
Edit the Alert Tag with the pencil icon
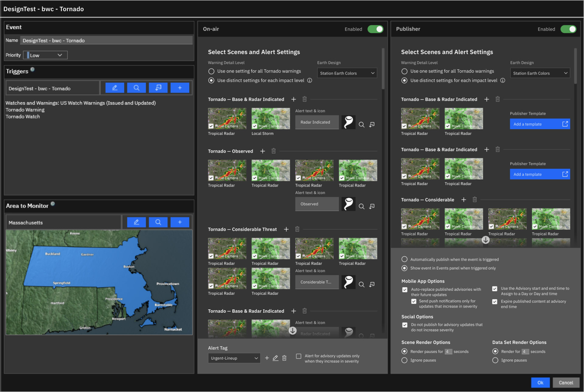275,358
